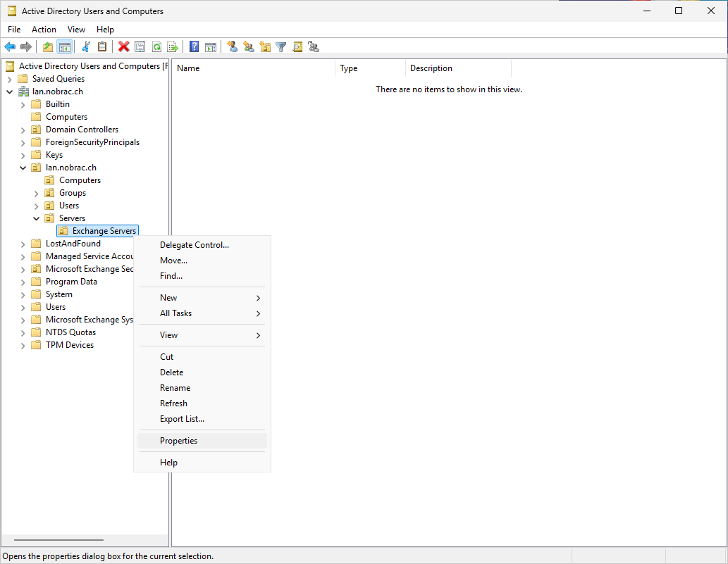Choose Delegate Control... from the context menu

pyautogui.click(x=202, y=245)
